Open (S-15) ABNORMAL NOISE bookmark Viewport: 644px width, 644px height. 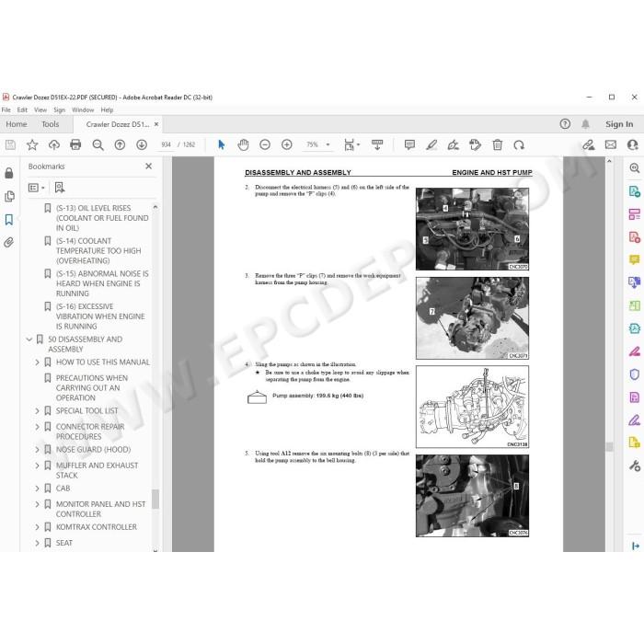pos(102,283)
